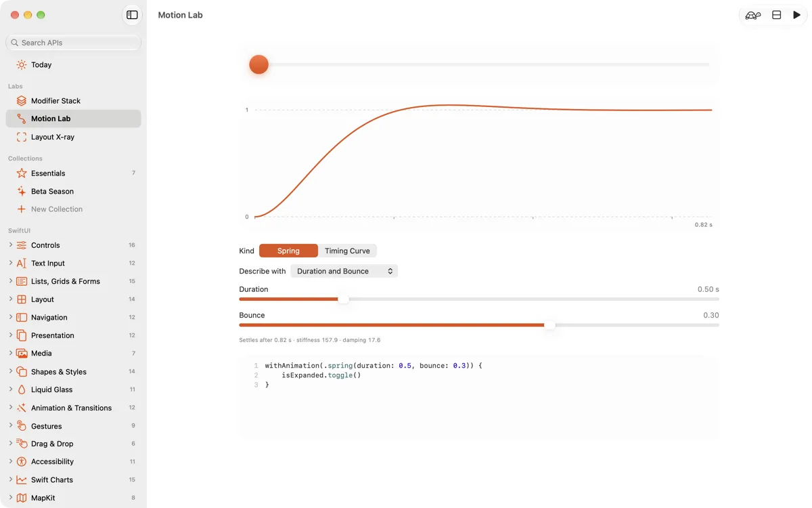
Task: Click the Motion Lab curve icon
Action: coord(22,119)
